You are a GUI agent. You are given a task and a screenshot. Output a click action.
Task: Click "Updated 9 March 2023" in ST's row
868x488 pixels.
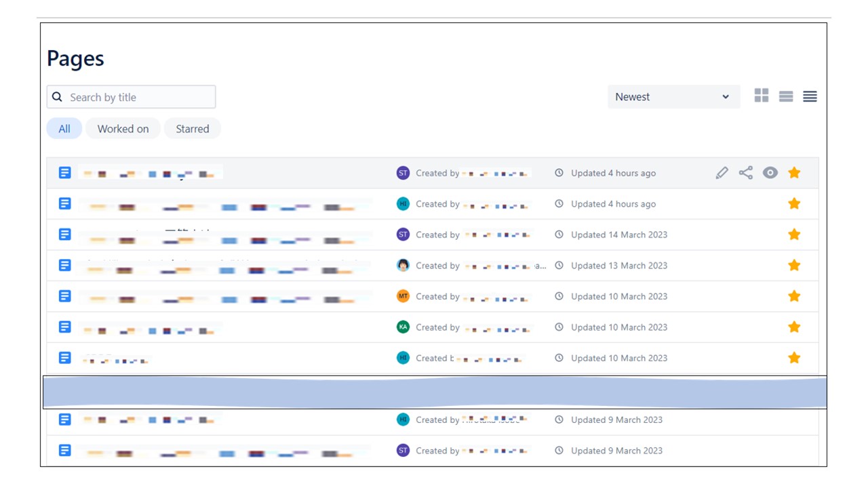[x=616, y=451]
